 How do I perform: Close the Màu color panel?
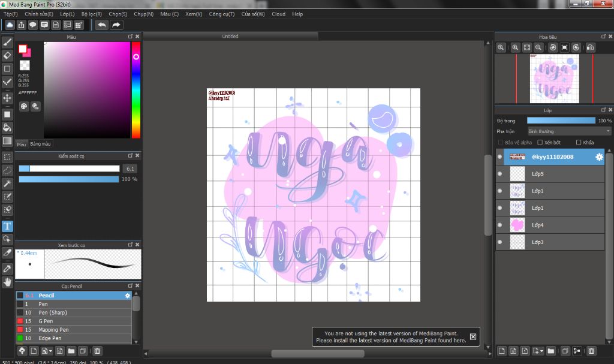(x=137, y=36)
